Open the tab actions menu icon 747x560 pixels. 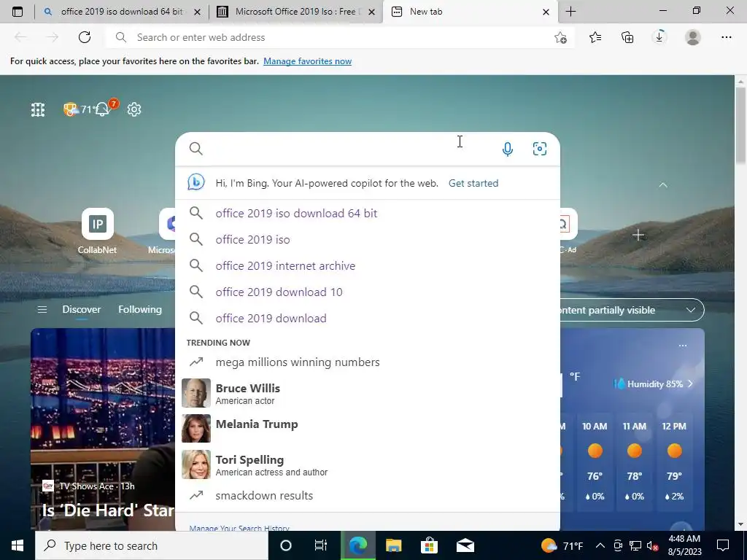click(x=18, y=12)
